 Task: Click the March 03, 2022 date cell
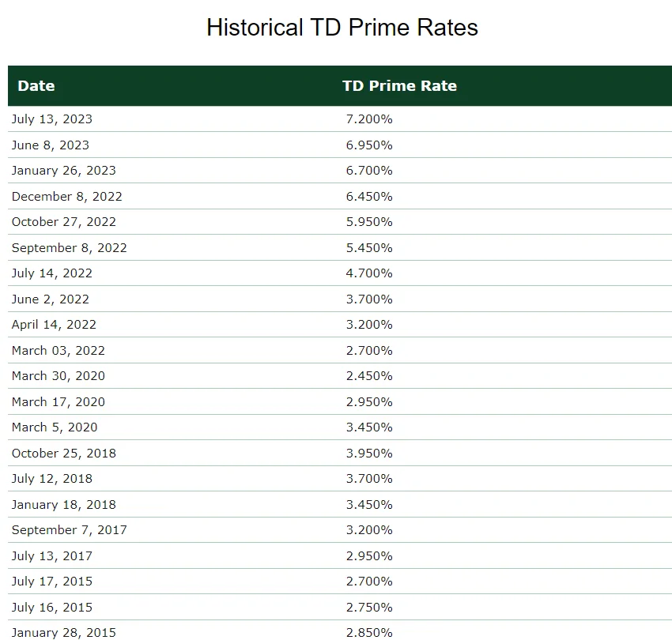point(59,350)
